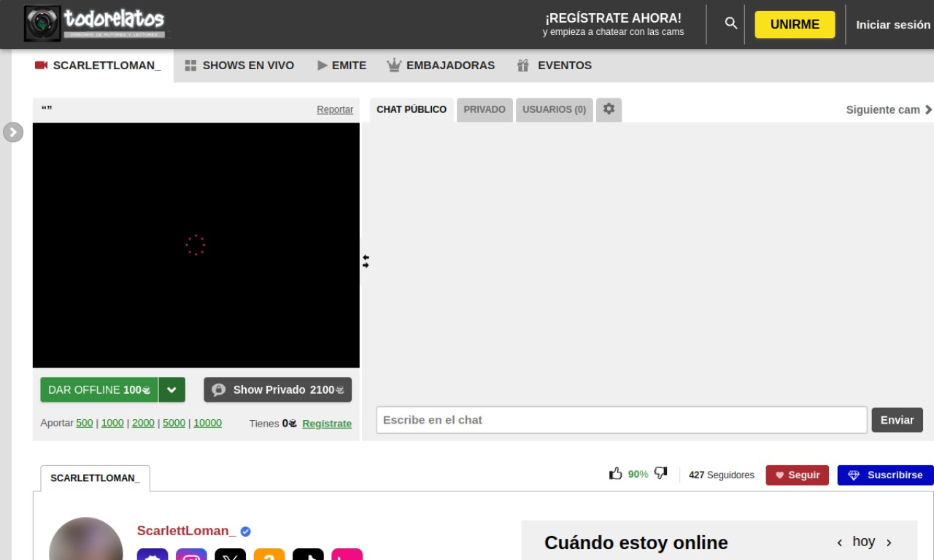Image resolution: width=934 pixels, height=560 pixels.
Task: Click the blue Suscribirse button
Action: (x=885, y=475)
